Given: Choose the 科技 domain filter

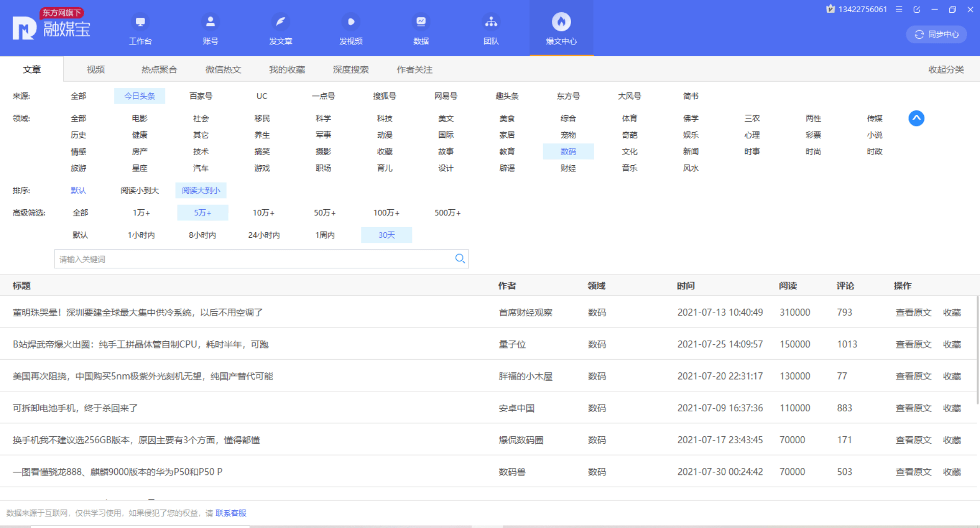Looking at the screenshot, I should click(x=384, y=118).
